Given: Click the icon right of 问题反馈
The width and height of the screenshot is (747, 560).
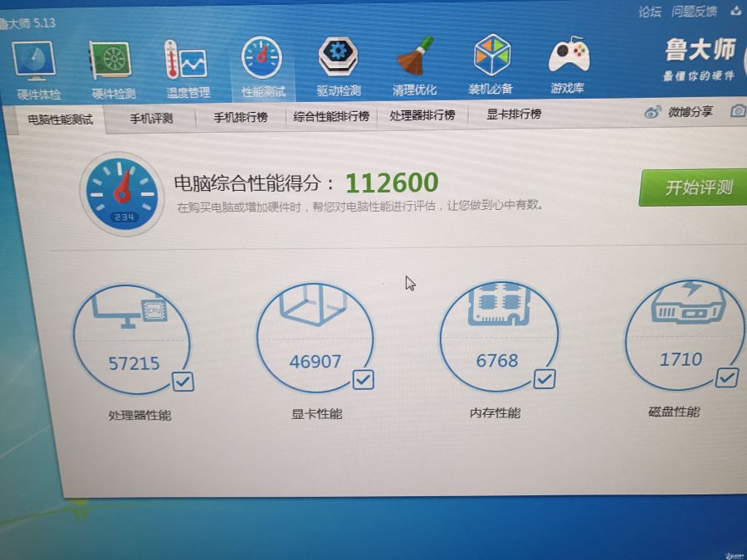Looking at the screenshot, I should (736, 12).
